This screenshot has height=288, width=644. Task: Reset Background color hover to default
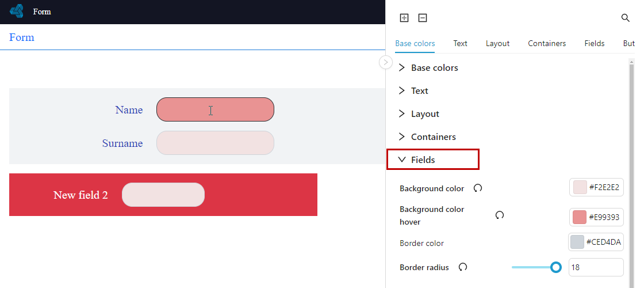click(500, 215)
